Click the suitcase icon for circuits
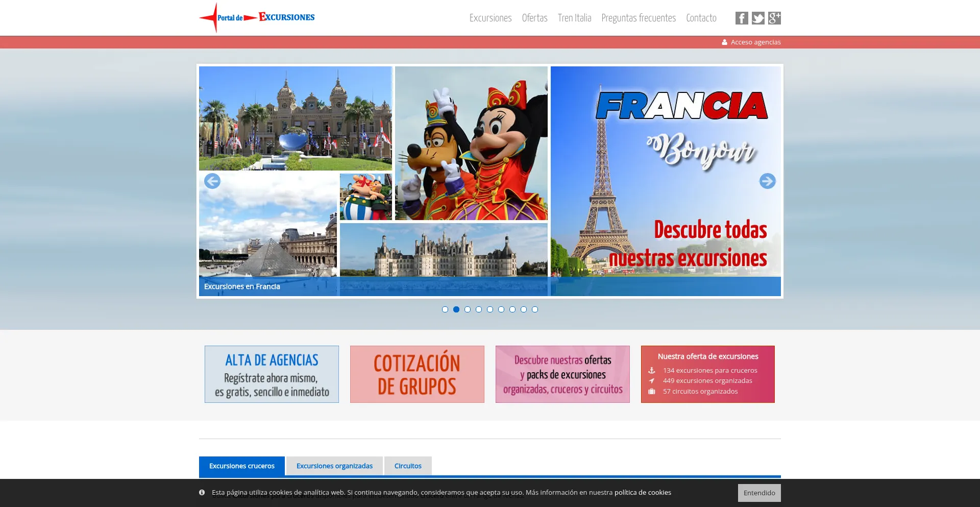The width and height of the screenshot is (980, 507). point(652,392)
